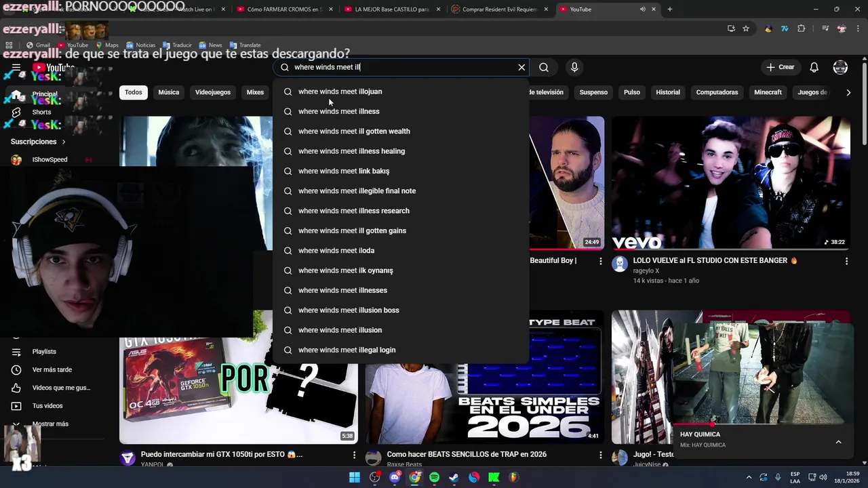Viewport: 868px width, 488px height.
Task: Select the Todos filter chip
Action: point(134,92)
